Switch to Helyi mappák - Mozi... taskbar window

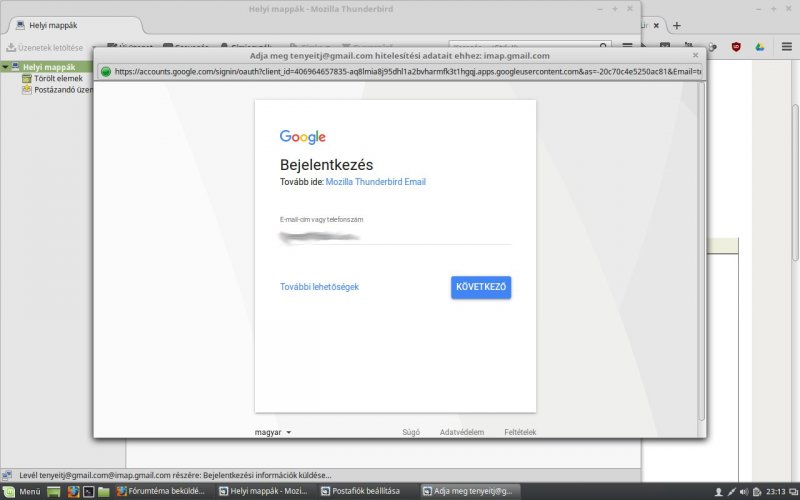[x=263, y=491]
